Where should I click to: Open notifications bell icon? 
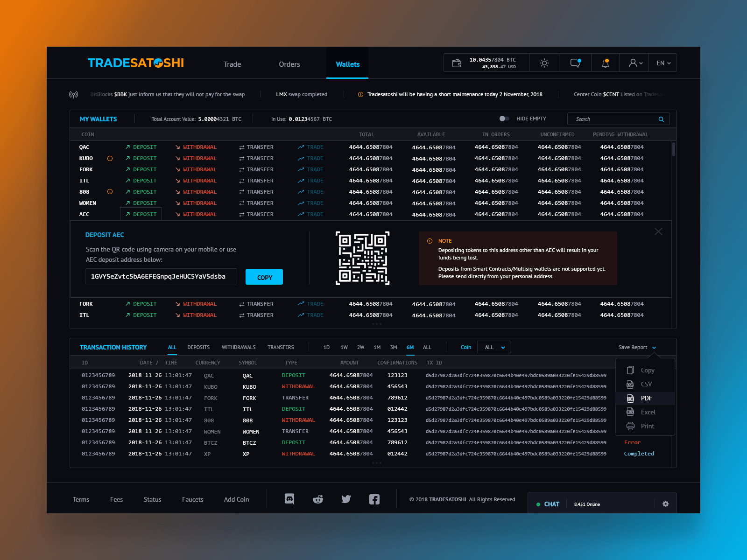click(x=606, y=63)
